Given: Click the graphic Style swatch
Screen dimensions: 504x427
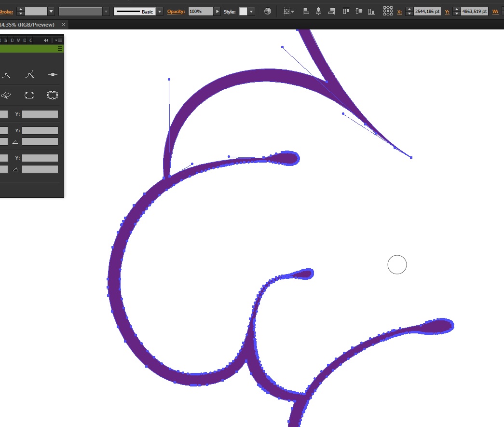Looking at the screenshot, I should click(x=244, y=12).
